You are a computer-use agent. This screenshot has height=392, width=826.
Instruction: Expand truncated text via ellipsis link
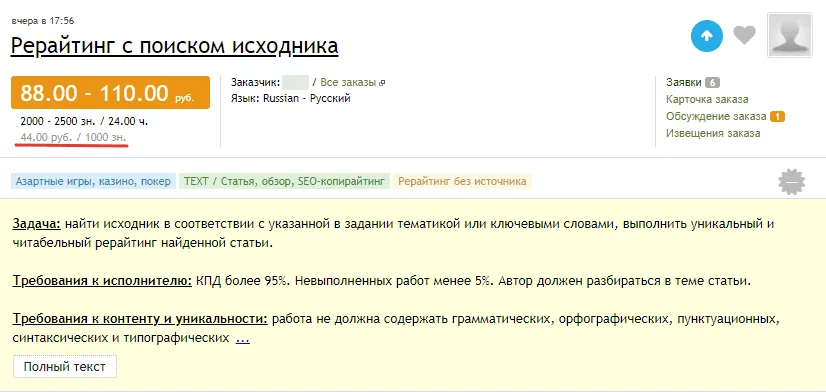242,338
